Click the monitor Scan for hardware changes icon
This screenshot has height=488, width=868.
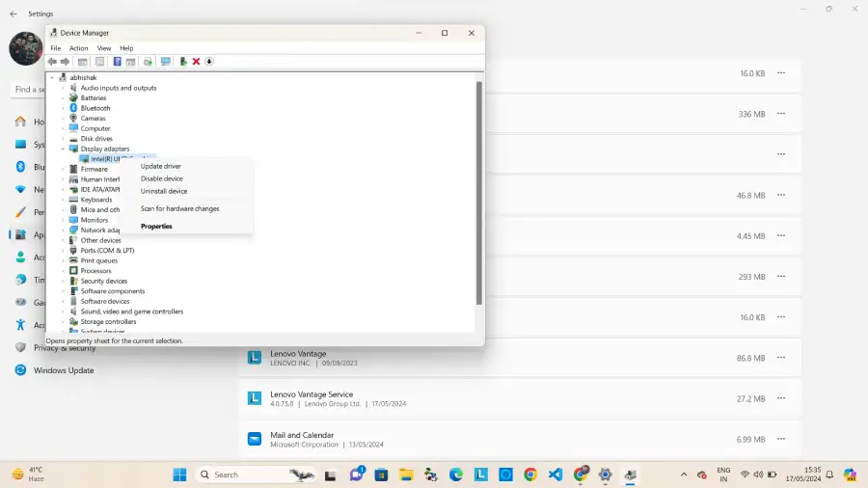click(166, 62)
